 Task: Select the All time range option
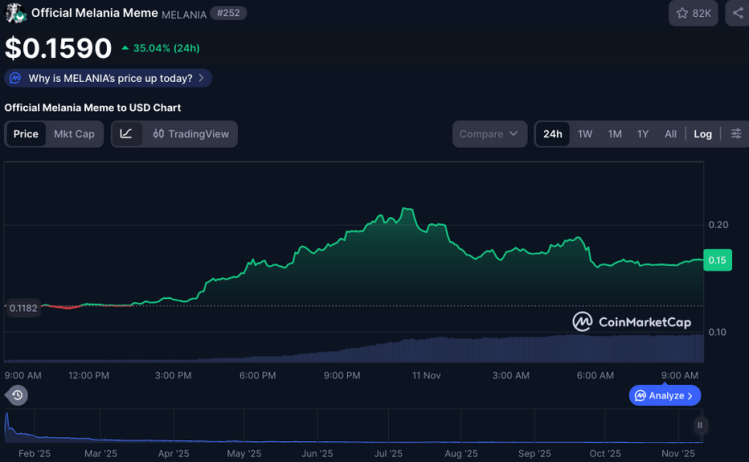670,134
